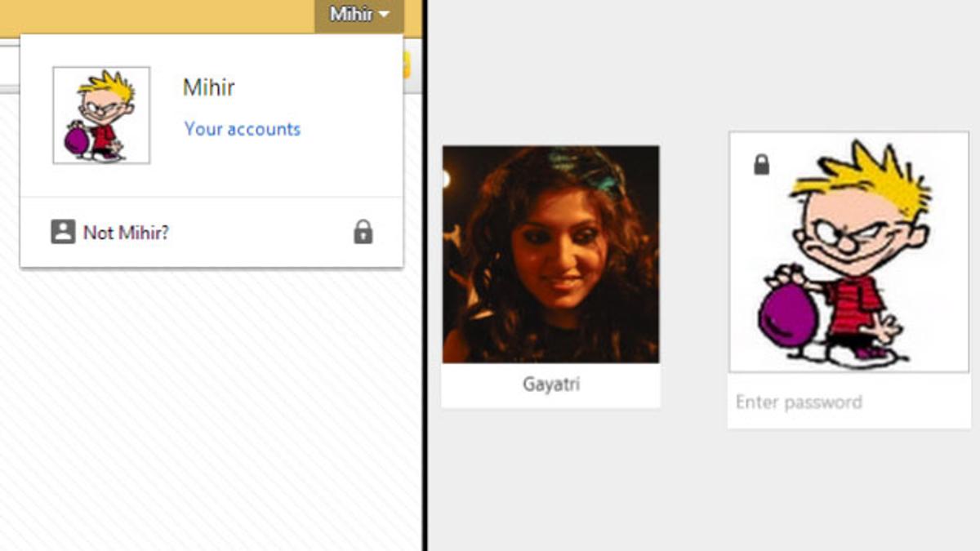This screenshot has height=551, width=980.
Task: Click the person icon beside Not Mihir?
Action: tap(63, 233)
